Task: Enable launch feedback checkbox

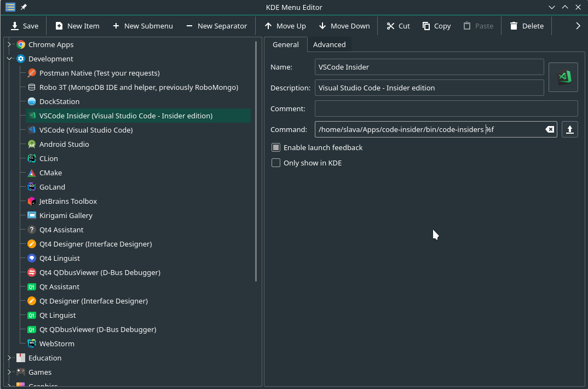Action: (276, 147)
